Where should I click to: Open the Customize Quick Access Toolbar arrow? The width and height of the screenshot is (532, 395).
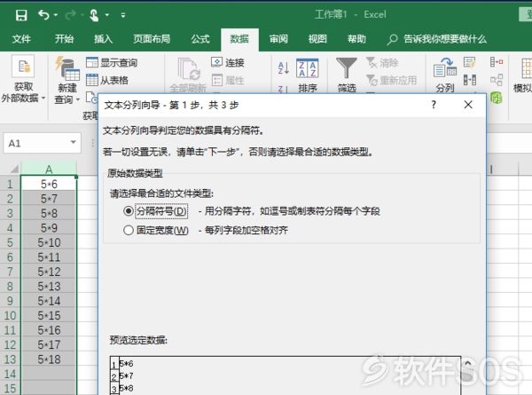[123, 15]
